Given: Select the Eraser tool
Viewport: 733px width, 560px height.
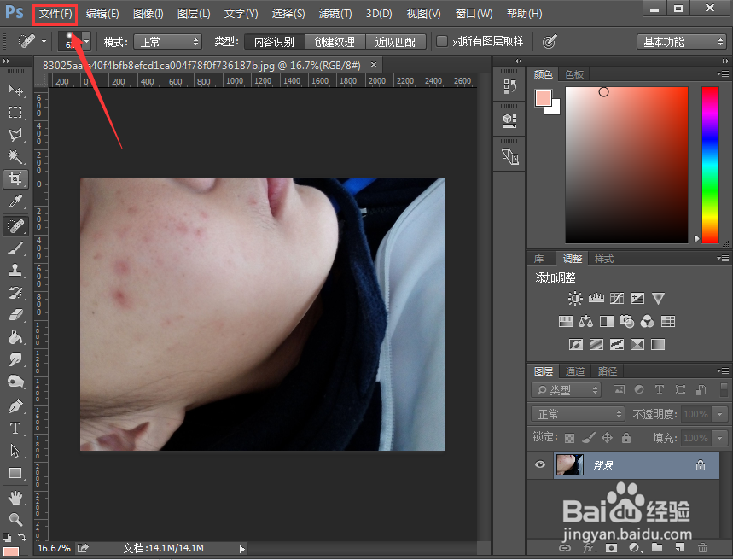Looking at the screenshot, I should [x=15, y=315].
